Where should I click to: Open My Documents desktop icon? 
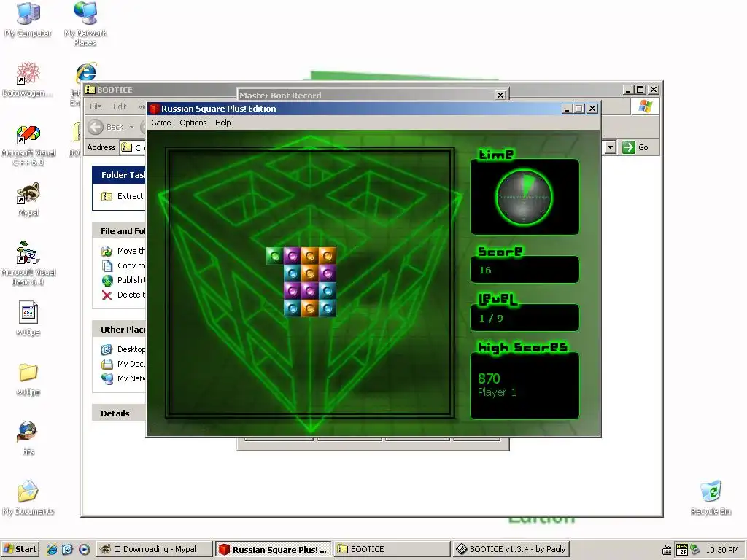coord(28,497)
